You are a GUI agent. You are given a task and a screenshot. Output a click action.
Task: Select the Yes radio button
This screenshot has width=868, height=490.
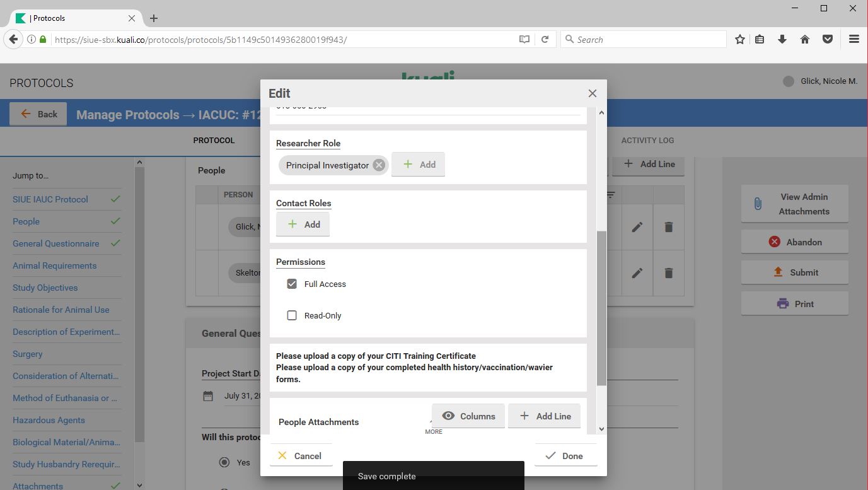coord(224,462)
